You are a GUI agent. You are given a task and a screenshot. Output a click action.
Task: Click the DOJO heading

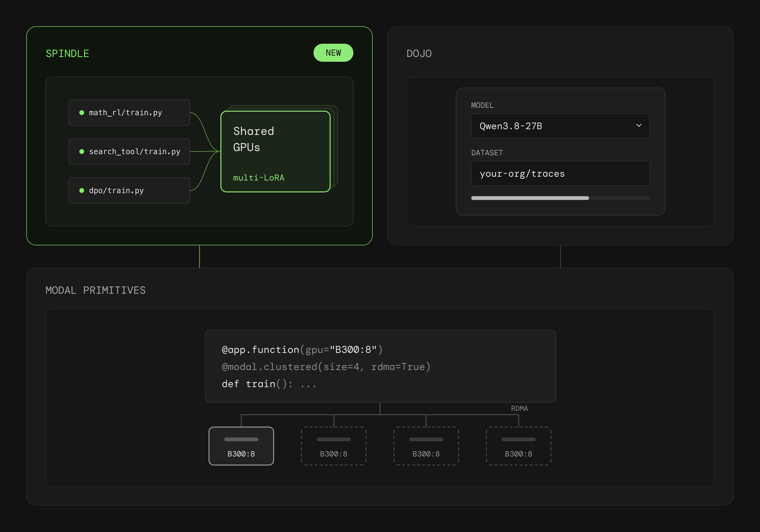(419, 54)
